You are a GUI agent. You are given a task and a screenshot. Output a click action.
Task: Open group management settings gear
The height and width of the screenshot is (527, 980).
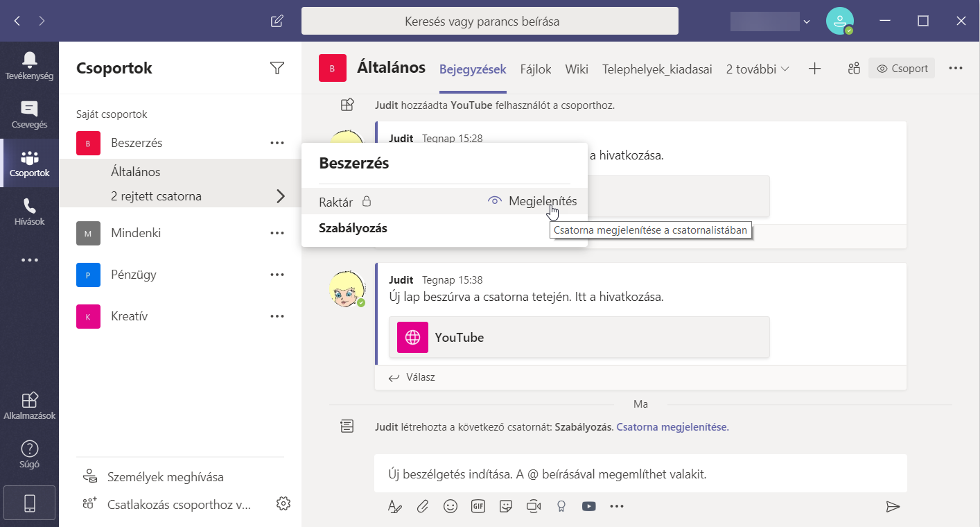283,503
